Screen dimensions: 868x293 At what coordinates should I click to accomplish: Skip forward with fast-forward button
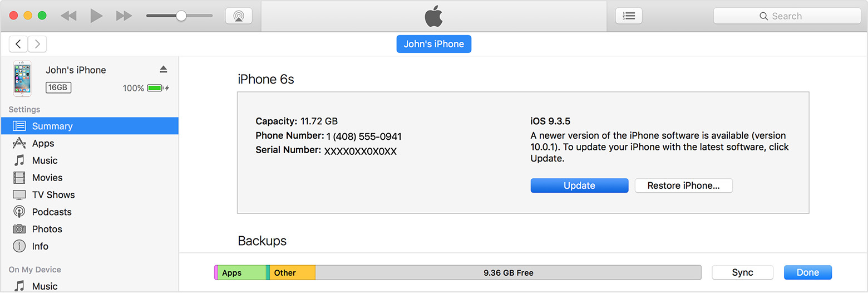pyautogui.click(x=124, y=16)
